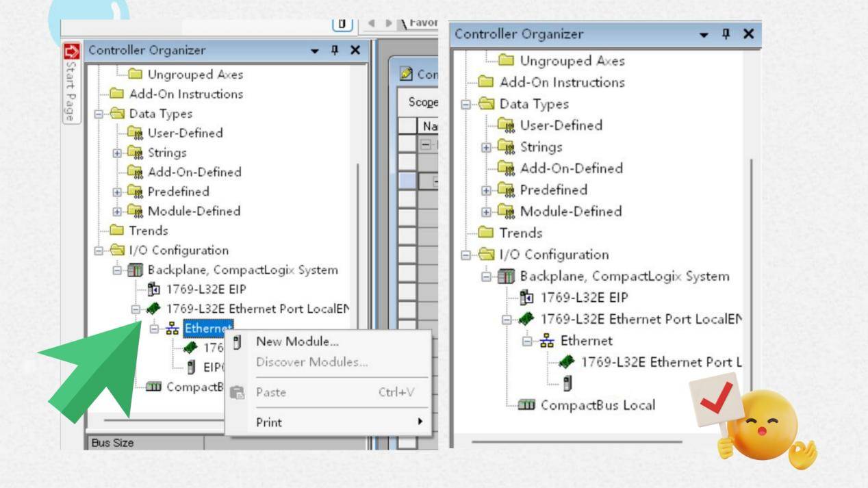Expand Module-Defined in the left organizer
This screenshot has height=488, width=868.
(x=116, y=211)
